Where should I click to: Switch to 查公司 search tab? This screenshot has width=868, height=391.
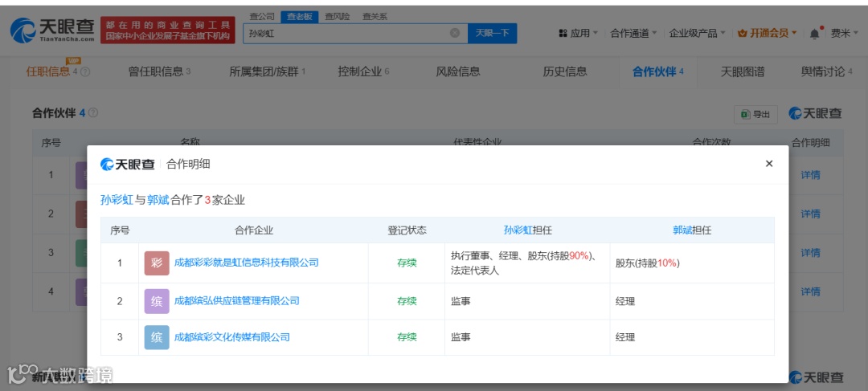[x=262, y=17]
